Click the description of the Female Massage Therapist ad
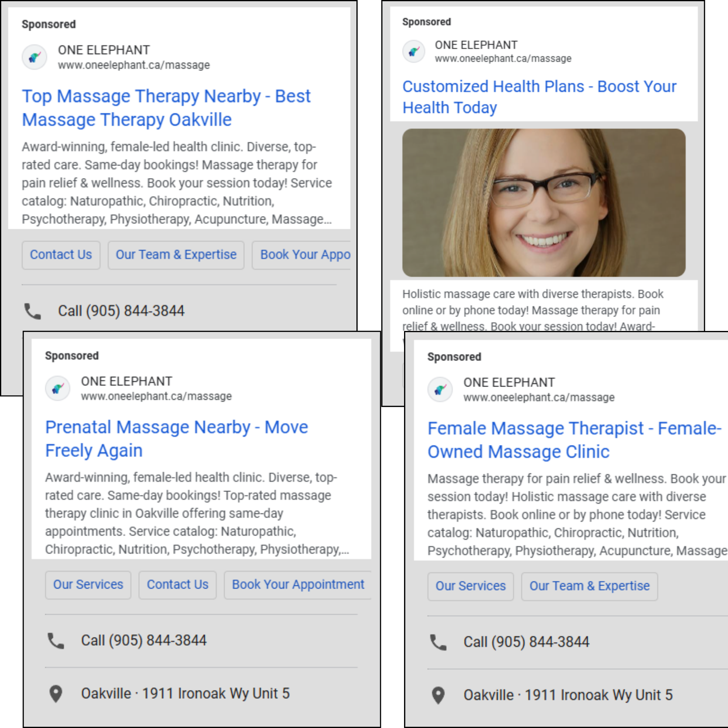 pos(577,515)
